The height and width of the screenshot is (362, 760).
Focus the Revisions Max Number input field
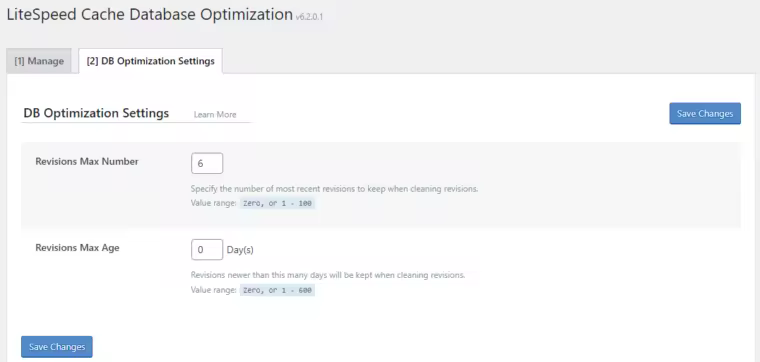[x=207, y=163]
